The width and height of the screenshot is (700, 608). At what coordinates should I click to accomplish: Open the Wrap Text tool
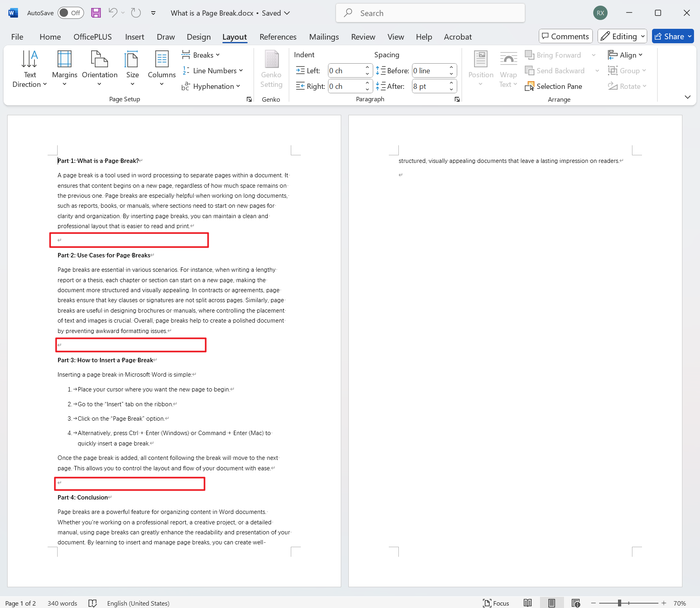point(508,68)
